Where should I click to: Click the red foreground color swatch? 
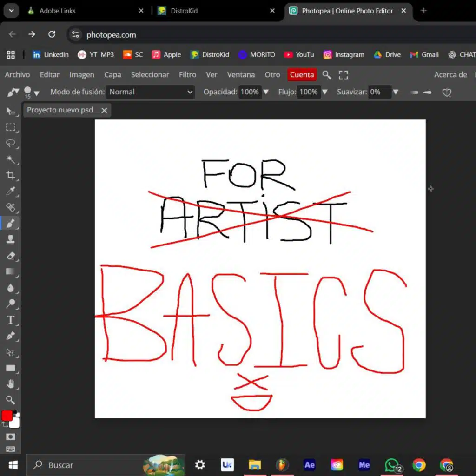[7, 416]
